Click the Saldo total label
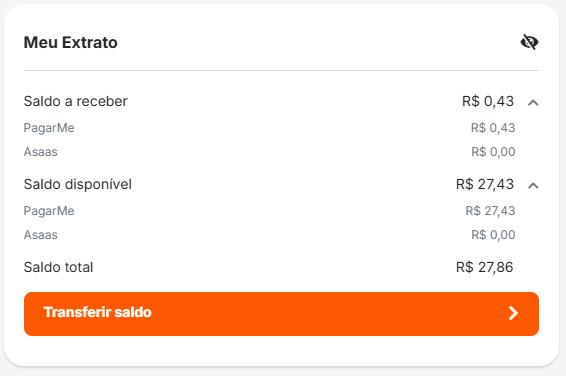This screenshot has height=376, width=566. (58, 267)
